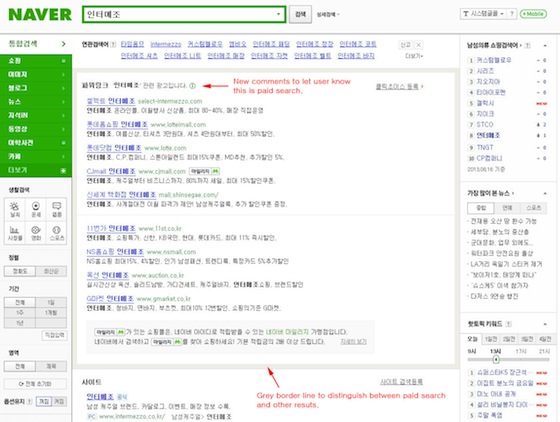Expand 더보기 in the green sidebar

tap(36, 170)
